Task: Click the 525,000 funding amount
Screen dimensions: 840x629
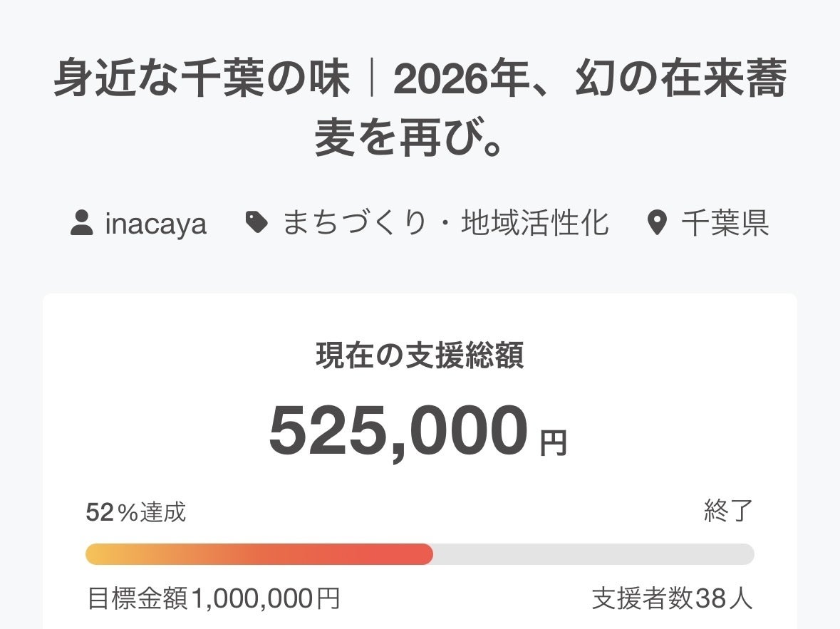Action: (398, 432)
